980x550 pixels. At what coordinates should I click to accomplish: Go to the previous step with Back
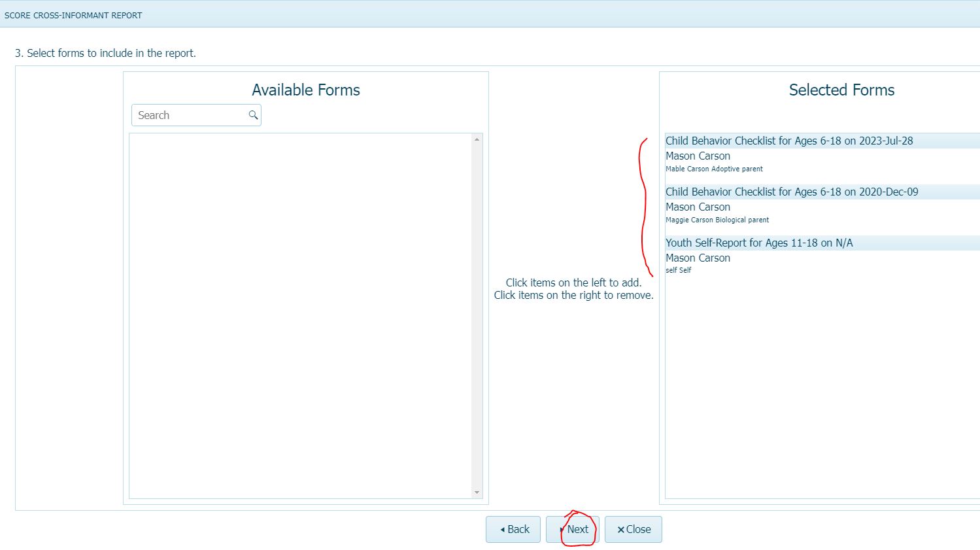pyautogui.click(x=513, y=529)
